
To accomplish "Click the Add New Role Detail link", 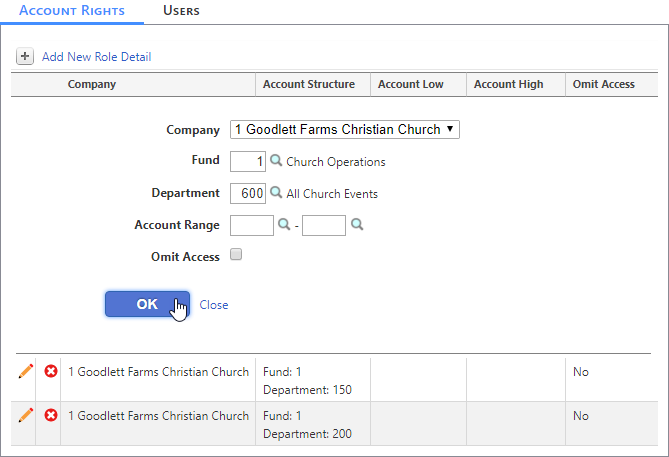I will click(96, 57).
